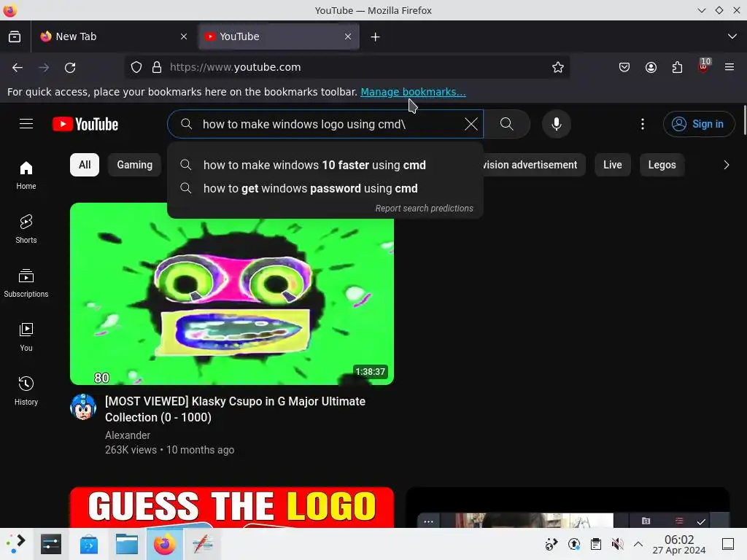Open the Alexander channel name
Image resolution: width=747 pixels, height=560 pixels.
128,435
